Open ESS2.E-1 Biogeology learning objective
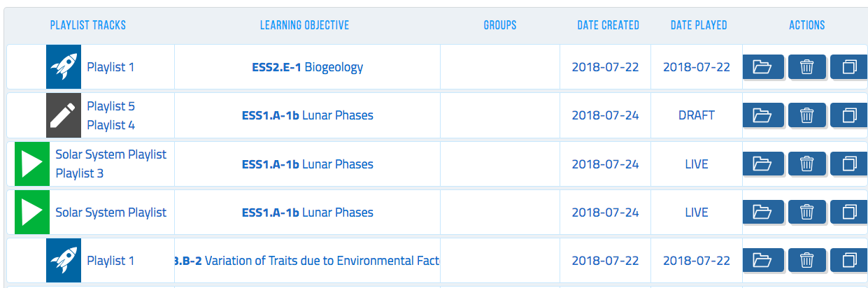This screenshot has width=868, height=288. click(x=308, y=67)
